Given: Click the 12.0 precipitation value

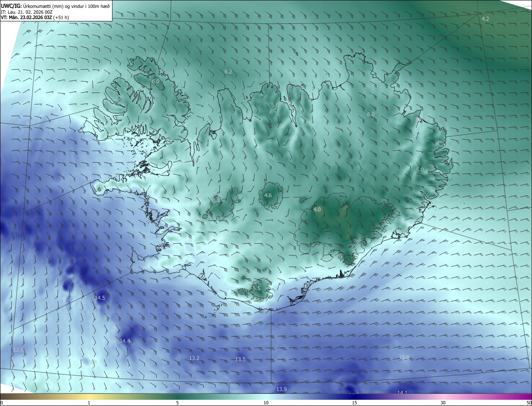Looking at the screenshot, I should point(19,350).
